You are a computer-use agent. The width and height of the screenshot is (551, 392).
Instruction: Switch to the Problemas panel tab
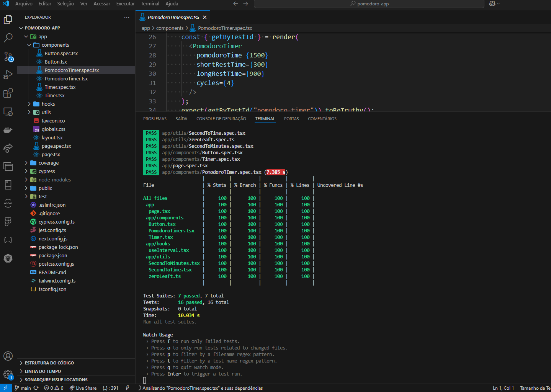[155, 119]
